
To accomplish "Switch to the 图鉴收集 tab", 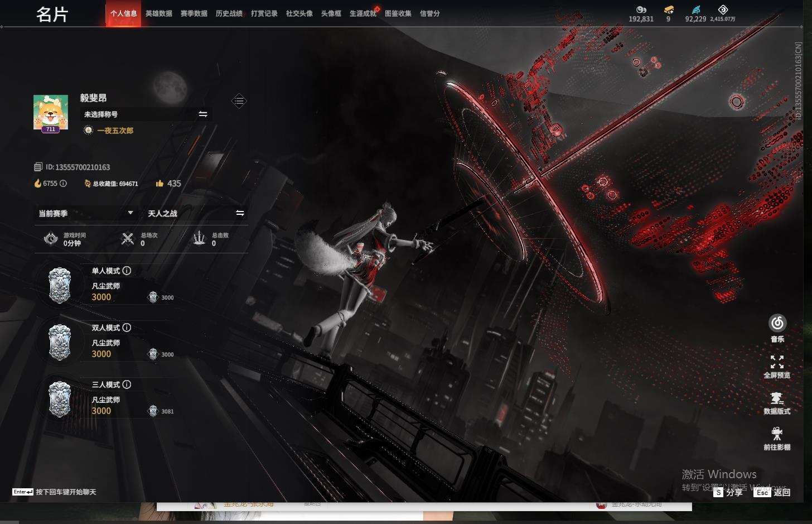I will [x=398, y=13].
